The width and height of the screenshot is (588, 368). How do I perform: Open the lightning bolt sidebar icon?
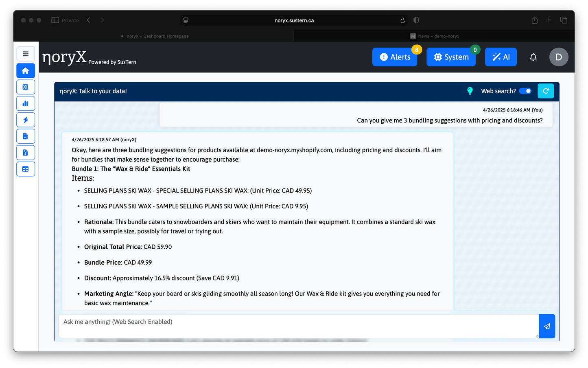pyautogui.click(x=26, y=120)
